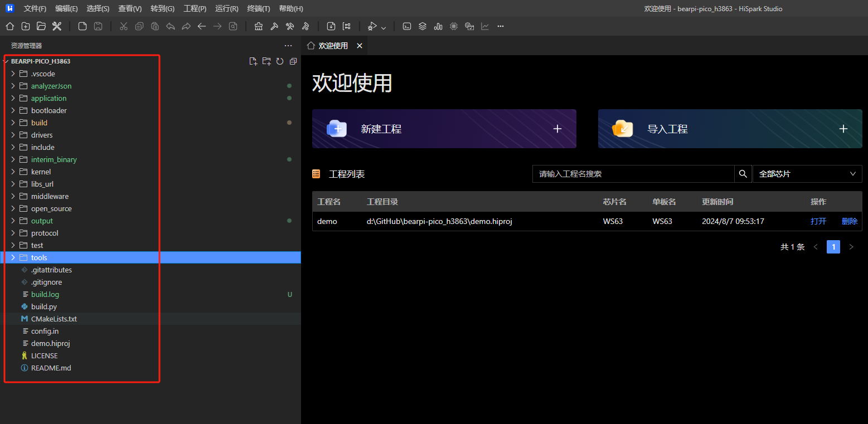Click the single hammer build icon
The height and width of the screenshot is (424, 868).
click(x=274, y=26)
